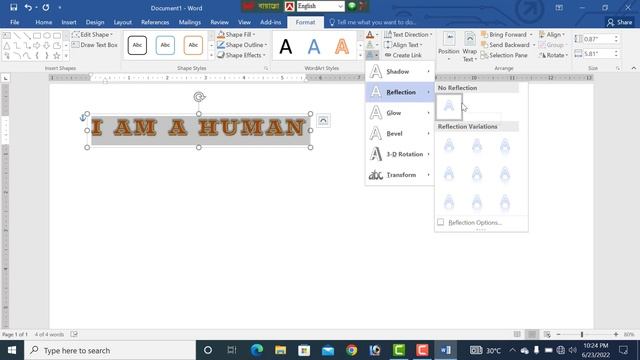Open the References tab
The width and height of the screenshot is (640, 360).
(155, 22)
